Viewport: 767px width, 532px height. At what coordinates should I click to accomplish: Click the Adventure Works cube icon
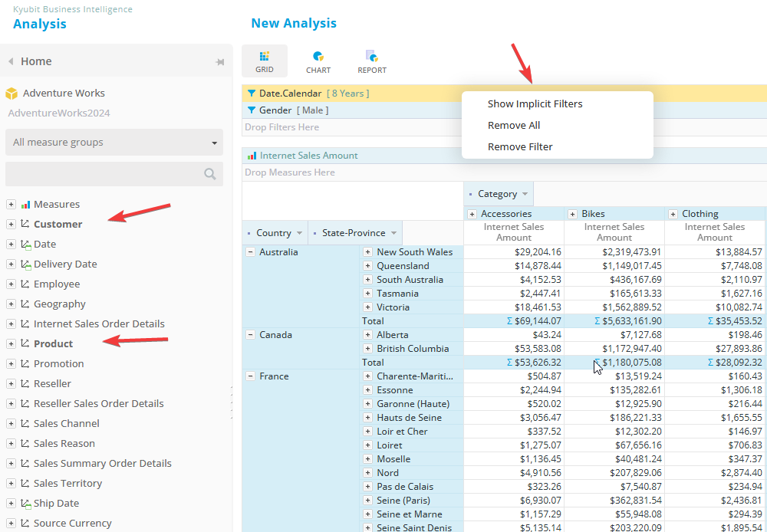[12, 94]
